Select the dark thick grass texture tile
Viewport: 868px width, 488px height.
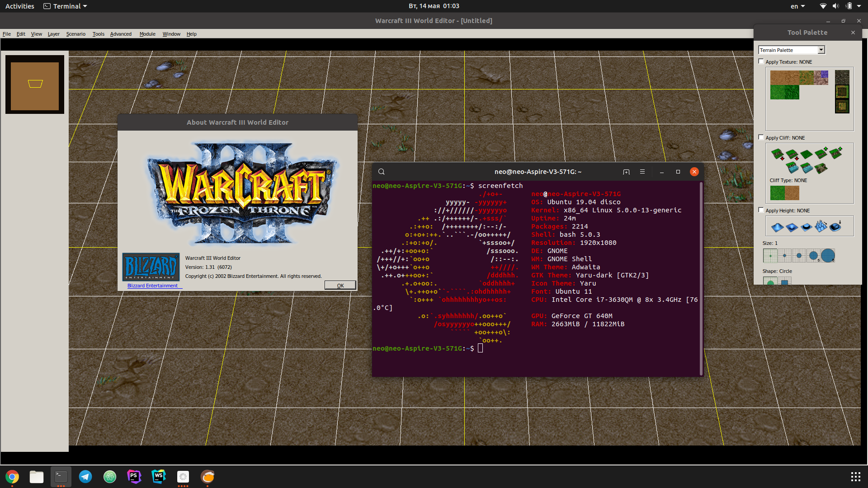tap(792, 92)
